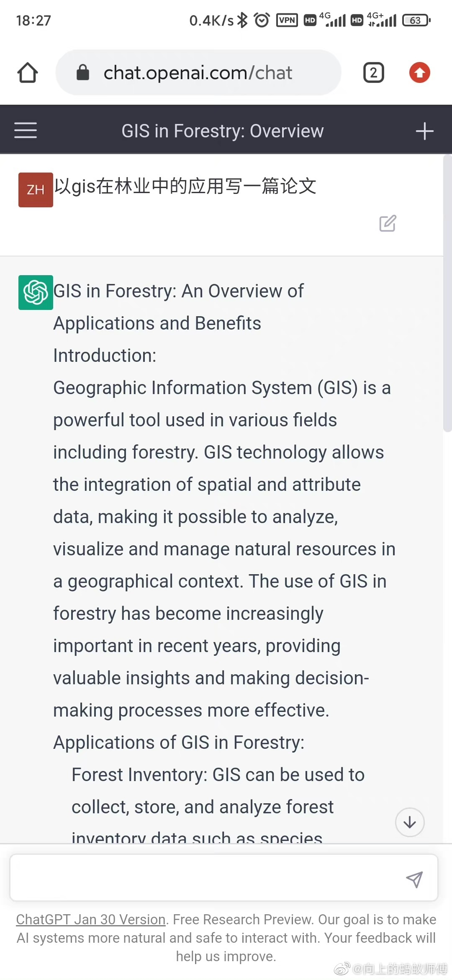Edit the user's Chinese prompt message
This screenshot has width=452, height=980.
pyautogui.click(x=388, y=223)
